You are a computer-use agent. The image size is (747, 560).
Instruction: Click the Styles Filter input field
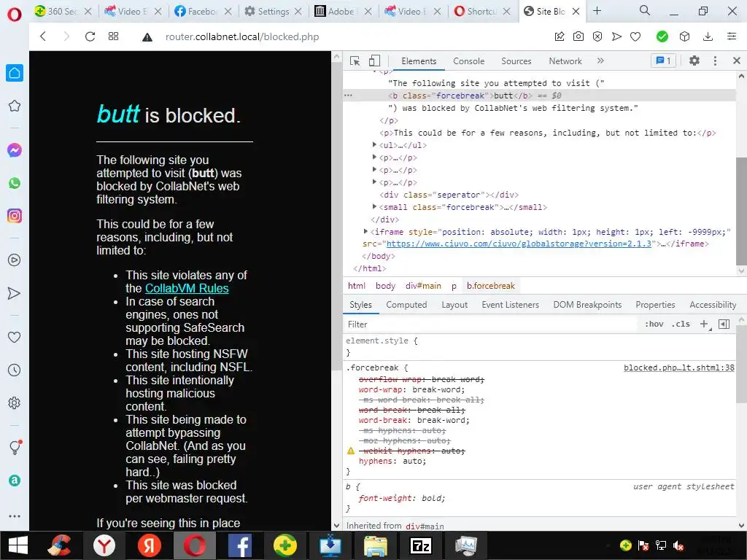point(491,324)
